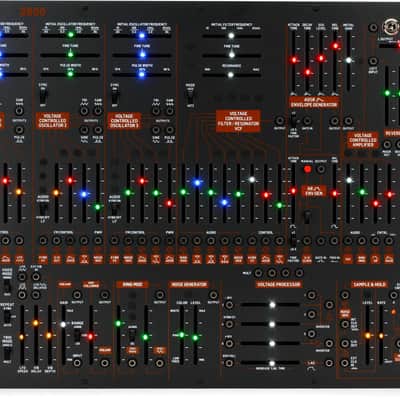Click the VCO 3 triangle output jack
This screenshot has height=400, width=400.
pyautogui.click(x=156, y=111)
